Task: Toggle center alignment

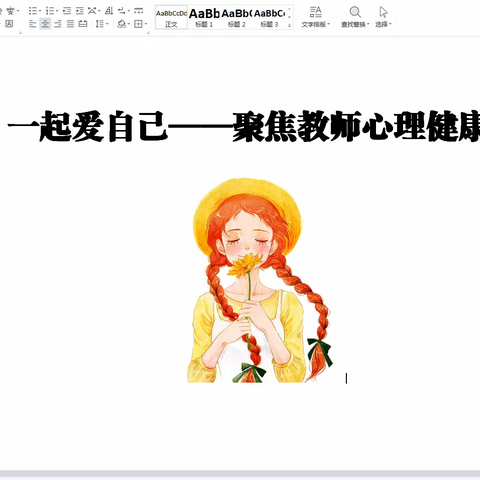Action: [x=45, y=24]
